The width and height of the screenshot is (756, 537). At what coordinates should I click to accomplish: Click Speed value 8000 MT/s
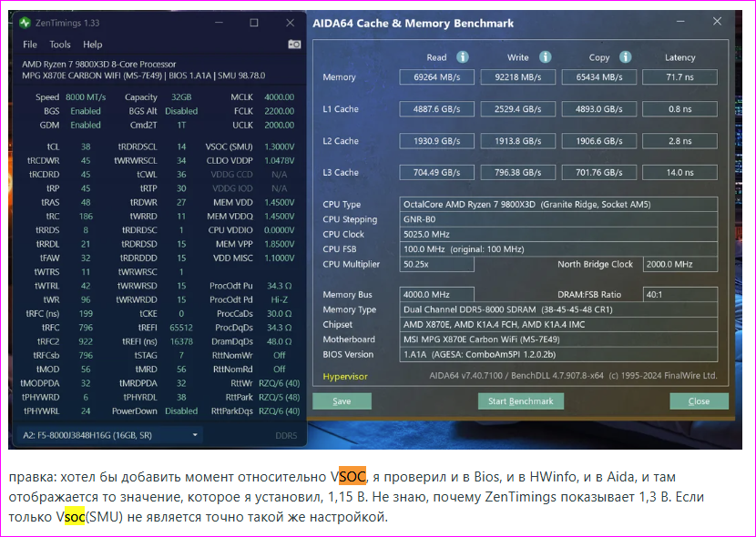[x=86, y=96]
